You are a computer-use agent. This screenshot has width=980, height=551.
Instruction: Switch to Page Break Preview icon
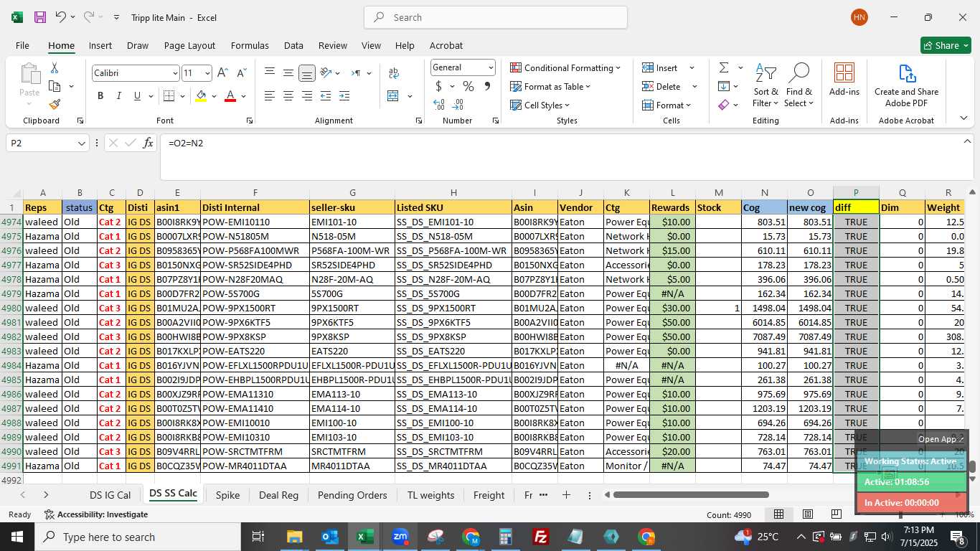836,514
